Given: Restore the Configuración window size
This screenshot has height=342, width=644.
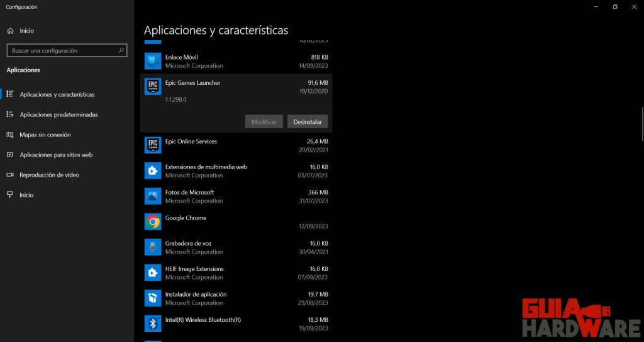Looking at the screenshot, I should tap(615, 7).
